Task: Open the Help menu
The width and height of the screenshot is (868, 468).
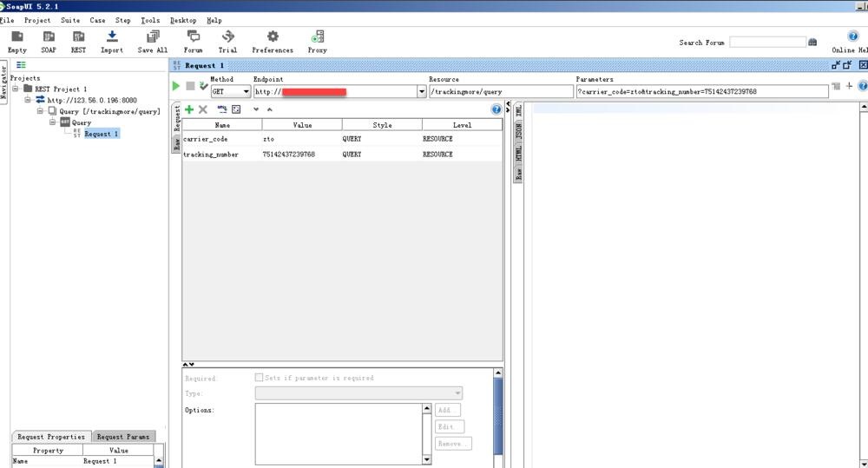Action: point(214,20)
